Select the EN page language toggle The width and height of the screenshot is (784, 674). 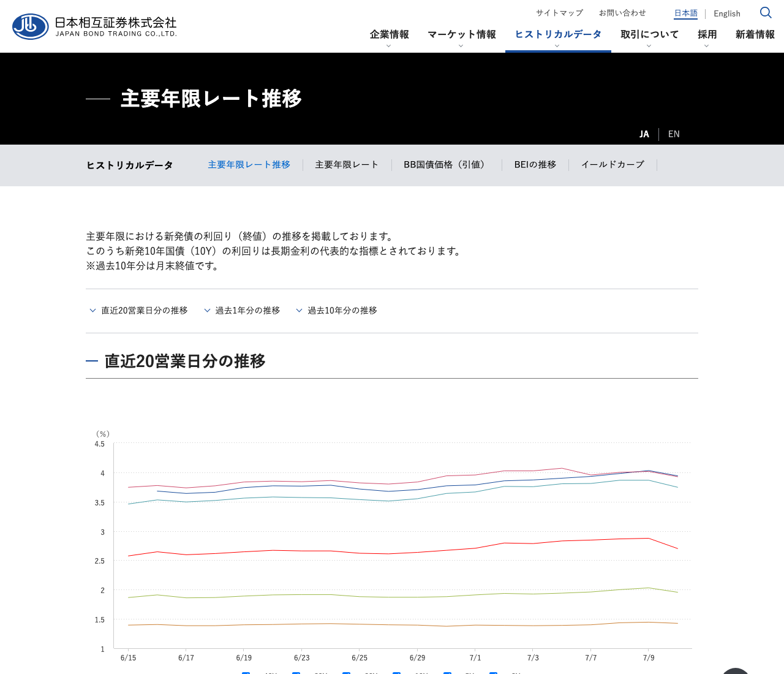pos(674,134)
